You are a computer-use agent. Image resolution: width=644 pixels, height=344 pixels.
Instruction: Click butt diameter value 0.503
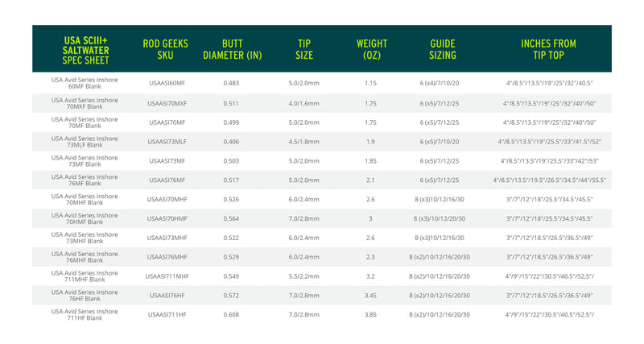pyautogui.click(x=231, y=161)
